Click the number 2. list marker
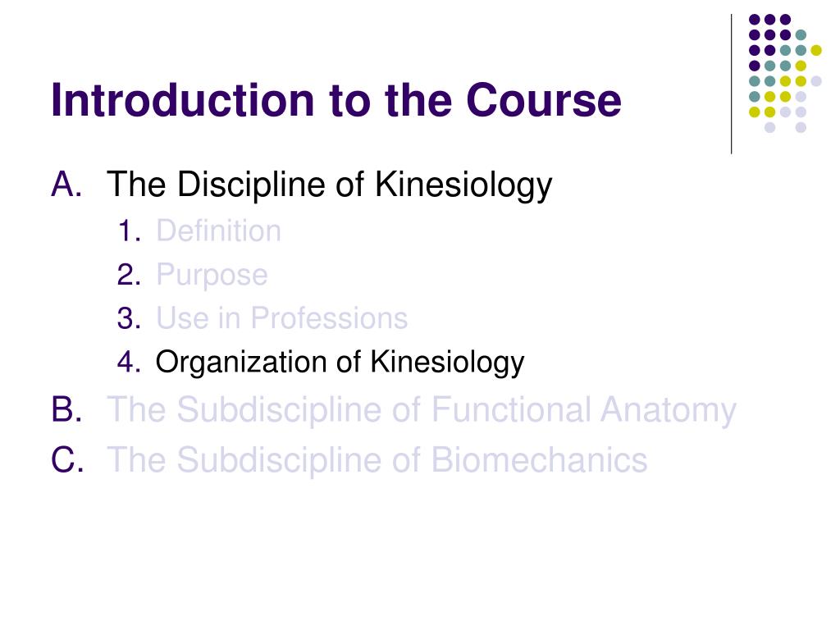The height and width of the screenshot is (630, 840). coord(129,275)
